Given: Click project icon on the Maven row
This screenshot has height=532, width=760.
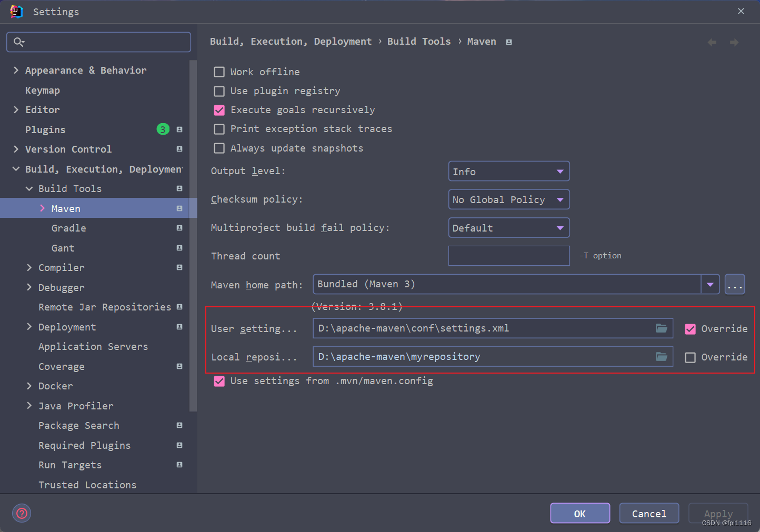Looking at the screenshot, I should [x=179, y=208].
